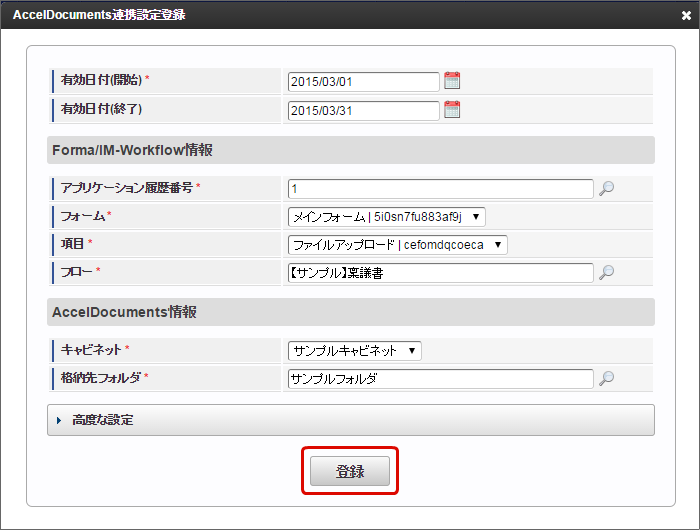
Task: Click the 項目 label
Action: point(72,243)
